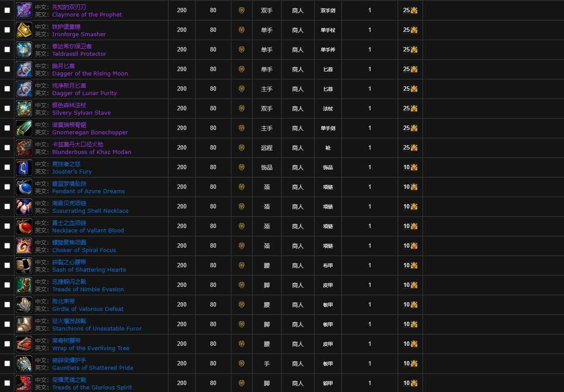Viewport: 564px width, 392px height.
Task: Click the Treads of Nimble Evasion icon
Action: point(24,285)
